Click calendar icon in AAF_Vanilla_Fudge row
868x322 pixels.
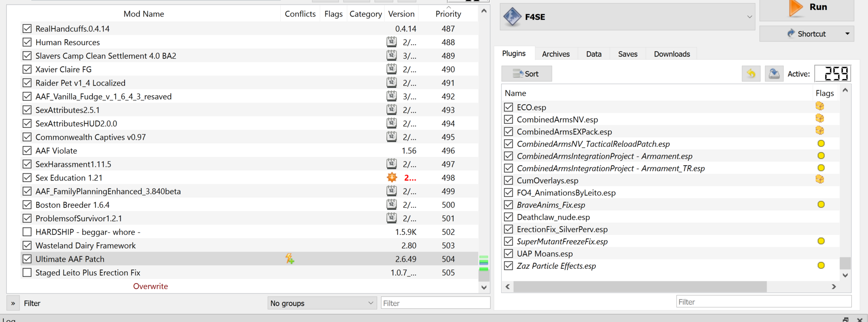click(392, 96)
